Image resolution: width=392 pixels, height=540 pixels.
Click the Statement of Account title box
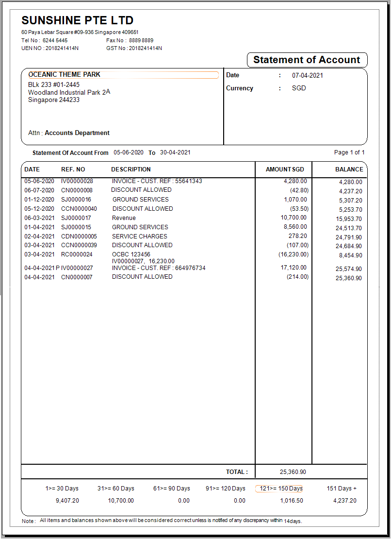(307, 60)
